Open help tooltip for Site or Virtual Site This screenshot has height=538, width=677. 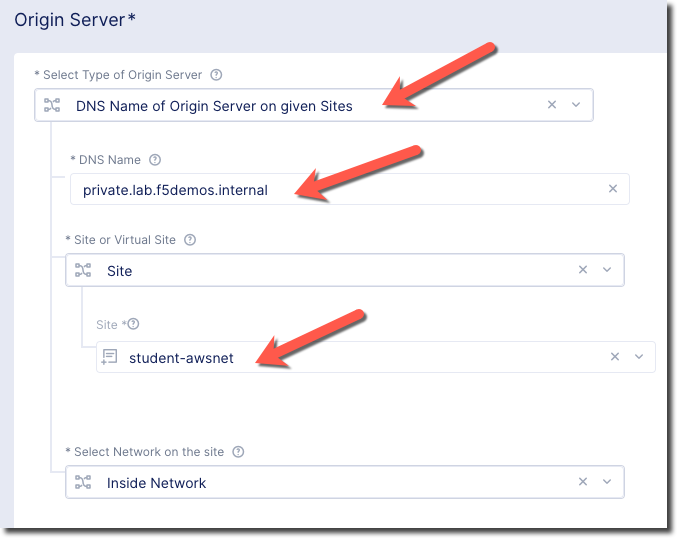coord(190,240)
